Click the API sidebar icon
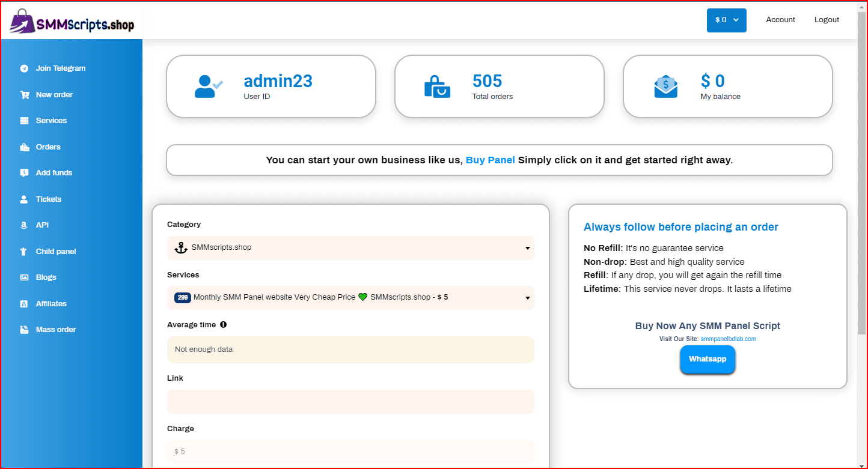This screenshot has width=868, height=469. point(24,225)
